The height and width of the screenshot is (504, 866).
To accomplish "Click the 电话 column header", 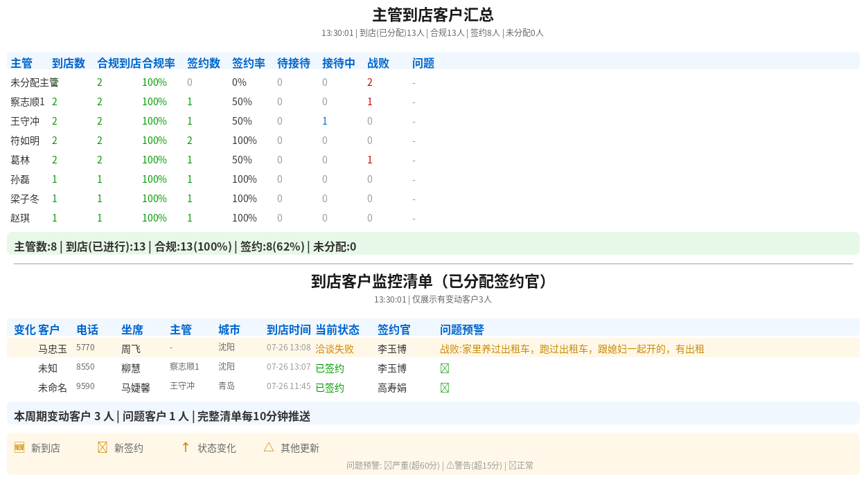I will [x=87, y=330].
